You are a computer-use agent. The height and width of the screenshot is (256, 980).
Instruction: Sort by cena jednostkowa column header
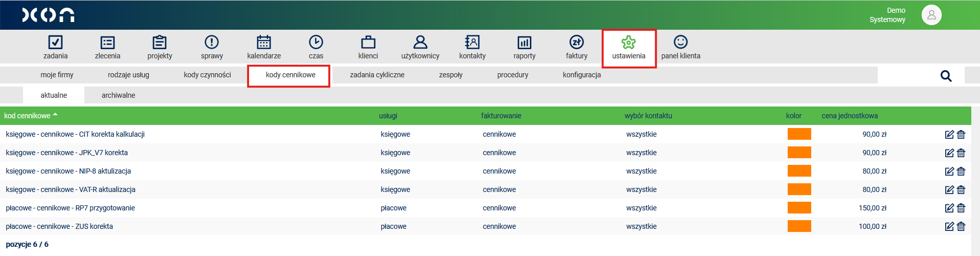(849, 116)
